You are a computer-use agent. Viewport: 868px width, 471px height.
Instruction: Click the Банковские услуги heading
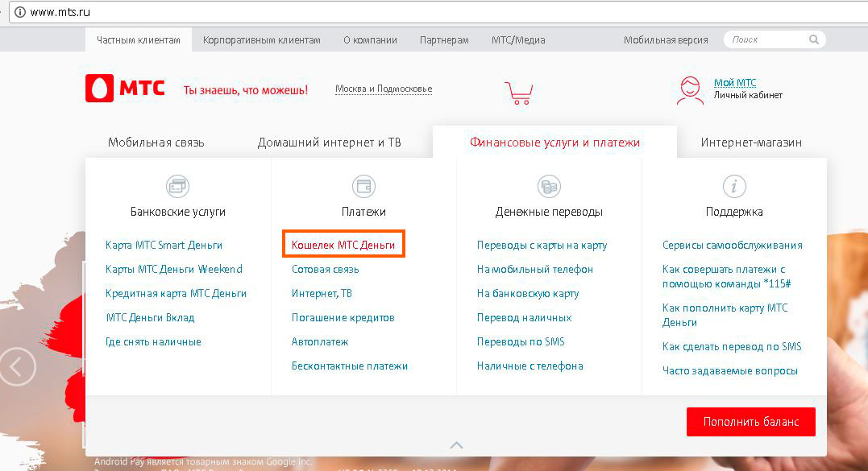(177, 212)
